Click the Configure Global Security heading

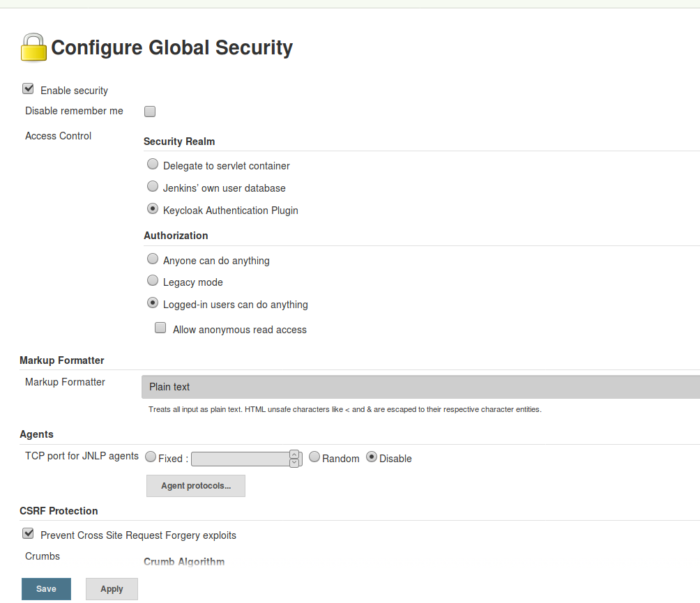coord(172,48)
